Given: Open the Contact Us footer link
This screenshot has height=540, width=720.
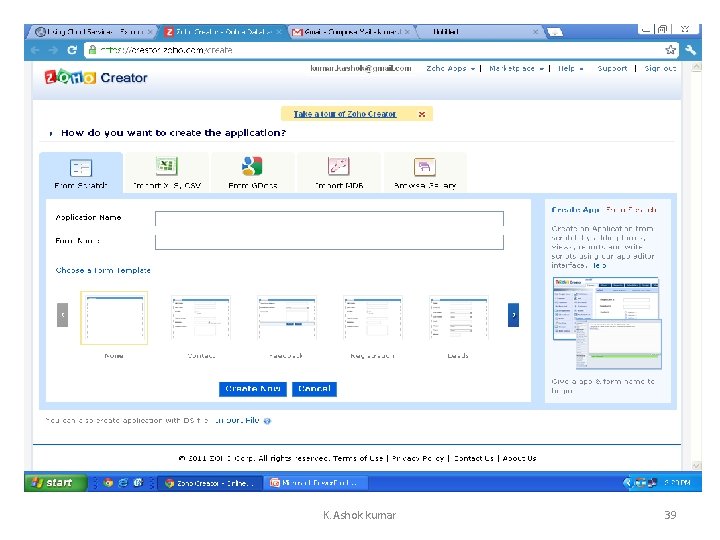Looking at the screenshot, I should click(x=473, y=458).
